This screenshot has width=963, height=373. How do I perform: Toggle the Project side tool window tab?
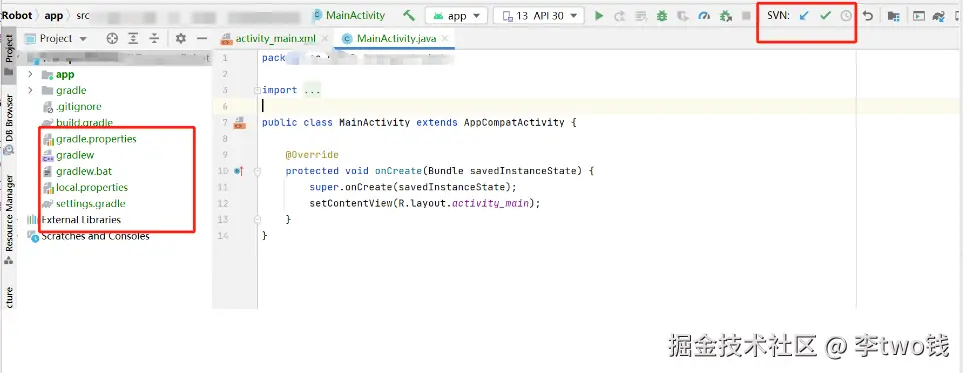tap(9, 55)
